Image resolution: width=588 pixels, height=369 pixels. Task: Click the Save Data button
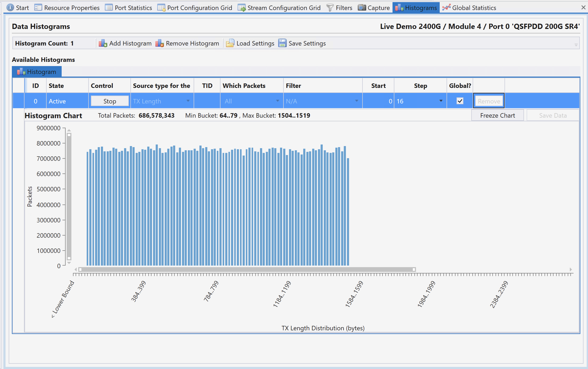[553, 116]
